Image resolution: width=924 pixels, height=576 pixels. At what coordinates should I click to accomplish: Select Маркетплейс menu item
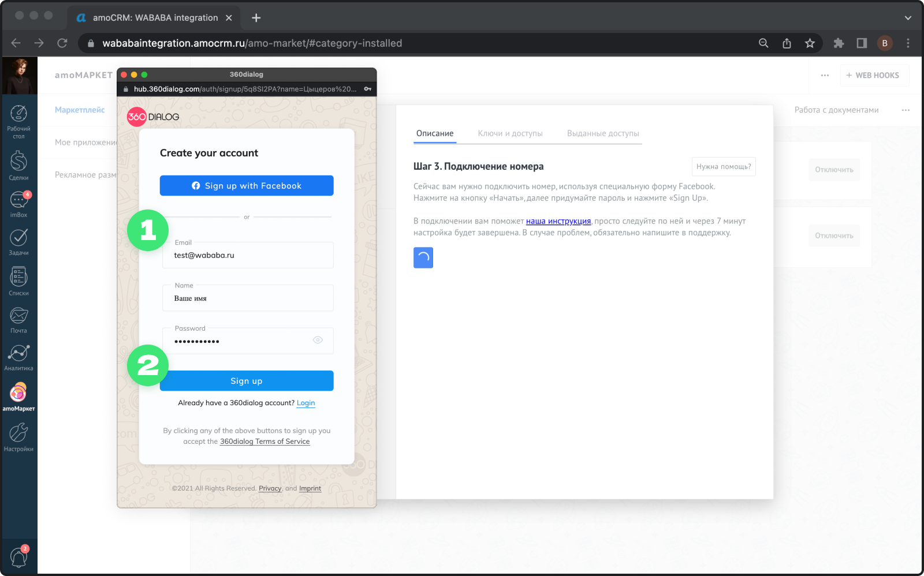[80, 110]
